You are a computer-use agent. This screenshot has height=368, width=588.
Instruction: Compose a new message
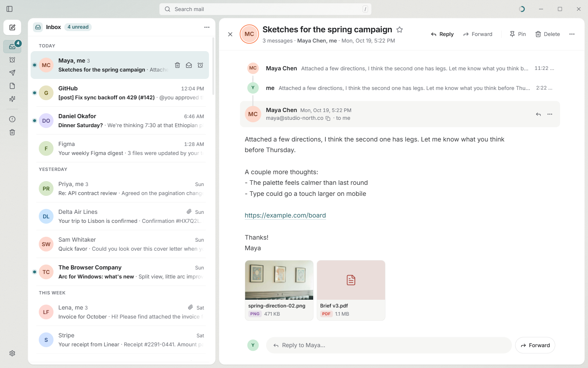click(12, 28)
